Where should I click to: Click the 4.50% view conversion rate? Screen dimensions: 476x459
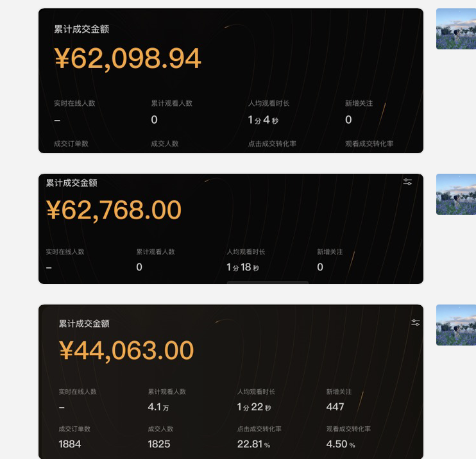(x=341, y=444)
